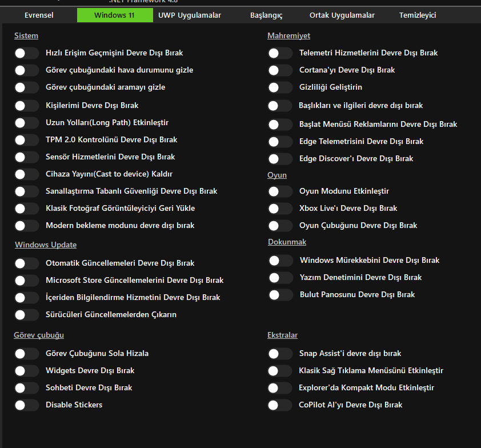This screenshot has height=448, width=481.
Task: Open the Başlangıç tab
Action: 266,15
